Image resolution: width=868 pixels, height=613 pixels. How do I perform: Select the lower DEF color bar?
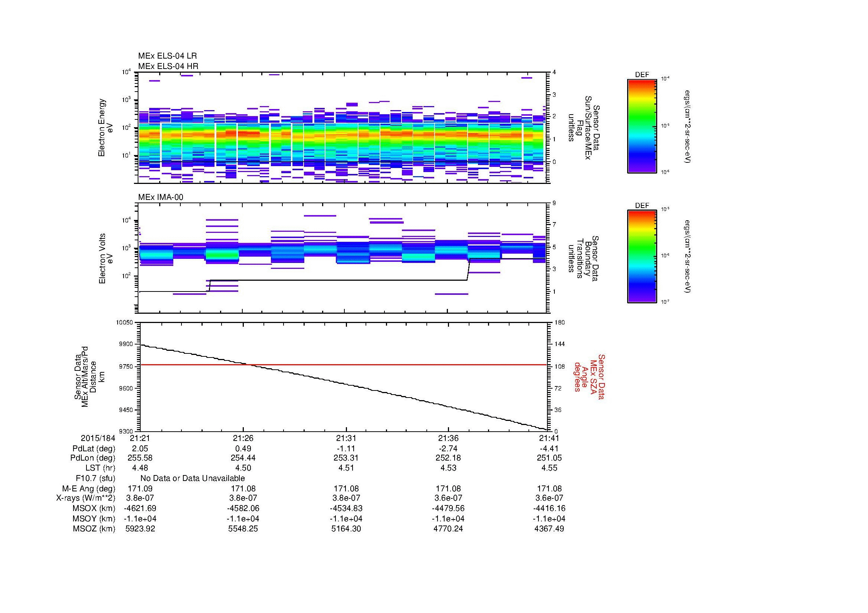point(642,257)
